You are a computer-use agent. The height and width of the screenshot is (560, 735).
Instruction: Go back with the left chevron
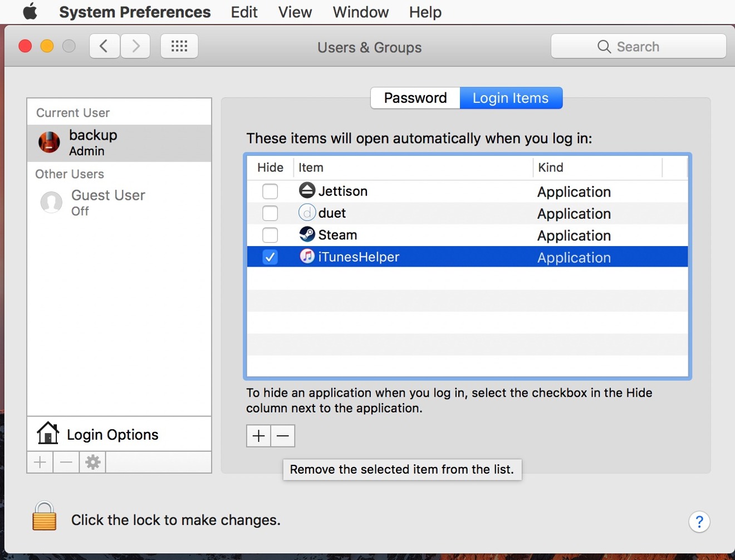pos(105,46)
